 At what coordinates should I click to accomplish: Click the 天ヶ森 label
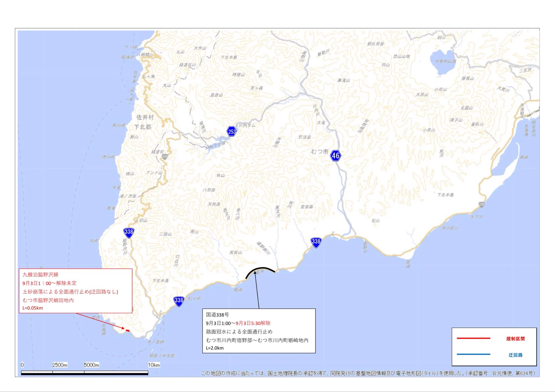pos(256,88)
